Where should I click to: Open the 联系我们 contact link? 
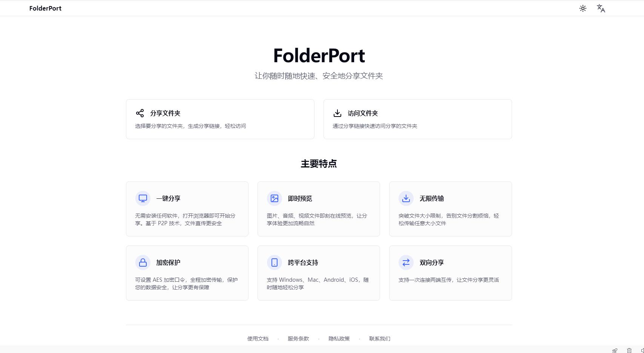coord(380,339)
